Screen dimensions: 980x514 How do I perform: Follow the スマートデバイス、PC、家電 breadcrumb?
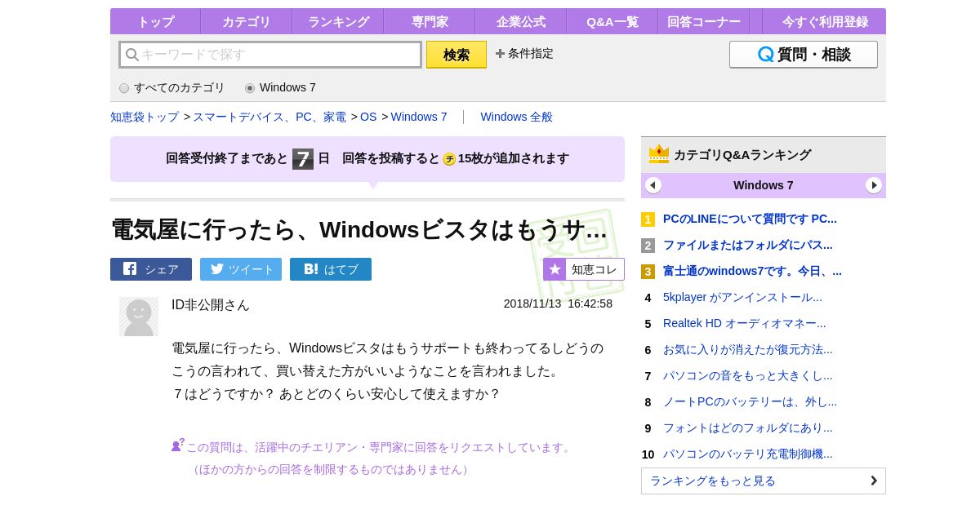click(269, 117)
